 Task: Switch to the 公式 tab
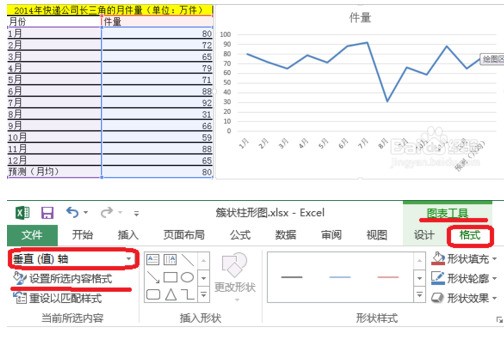240,235
